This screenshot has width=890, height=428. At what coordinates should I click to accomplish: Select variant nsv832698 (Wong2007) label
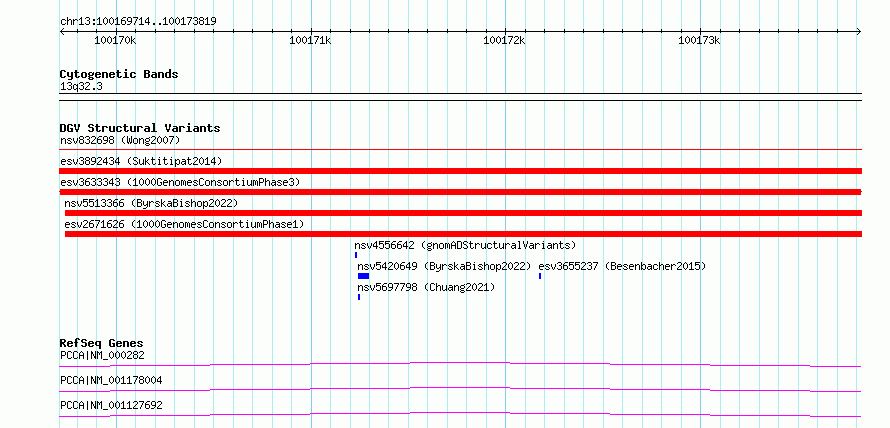click(120, 140)
